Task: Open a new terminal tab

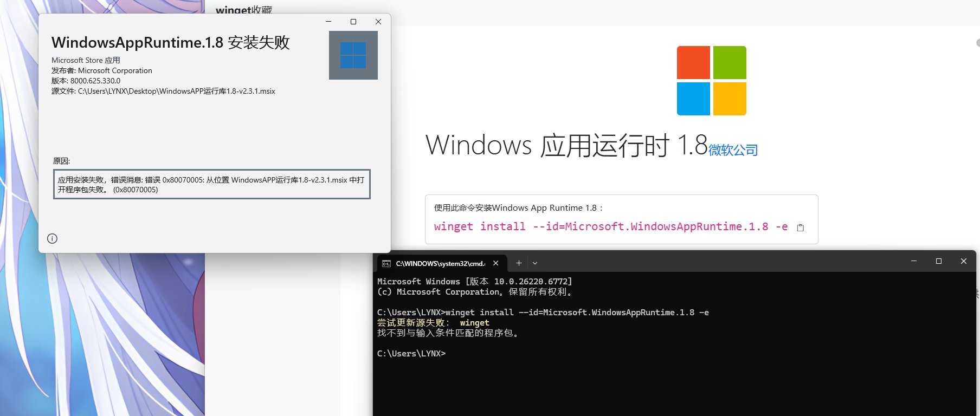Action: 519,263
